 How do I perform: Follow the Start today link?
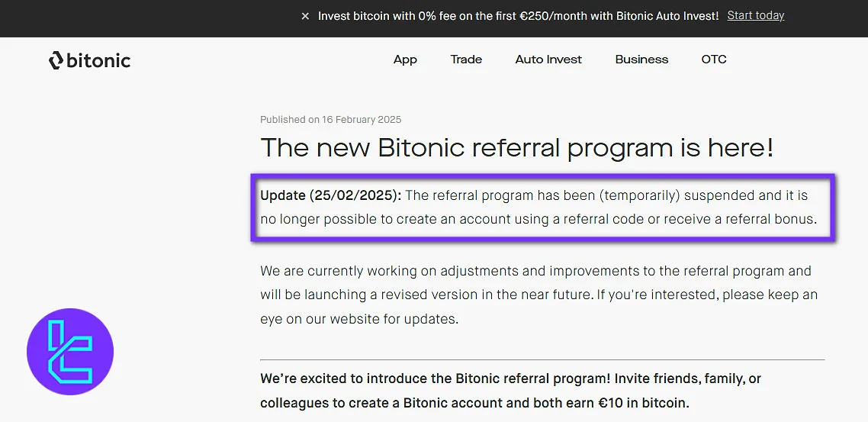tap(755, 15)
